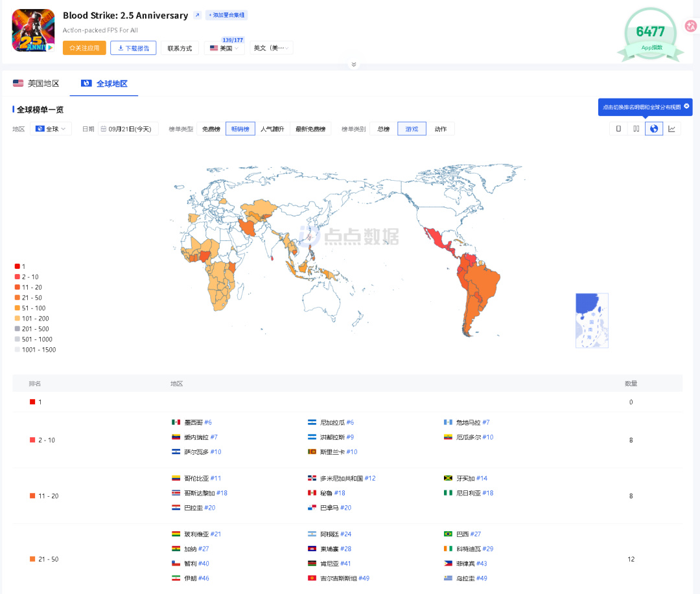Toggle legend entry 51 - 100
Viewport: 700px width, 594px height.
30,308
